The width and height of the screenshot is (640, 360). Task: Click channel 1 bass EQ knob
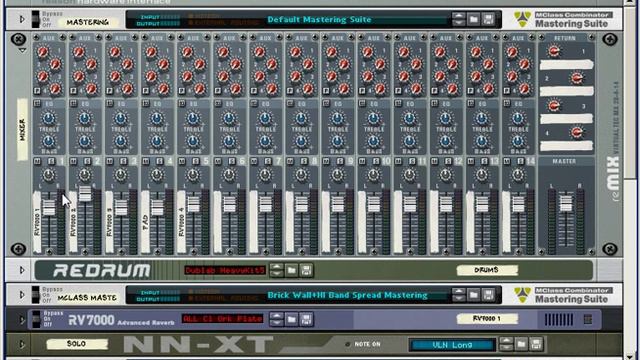(49, 141)
